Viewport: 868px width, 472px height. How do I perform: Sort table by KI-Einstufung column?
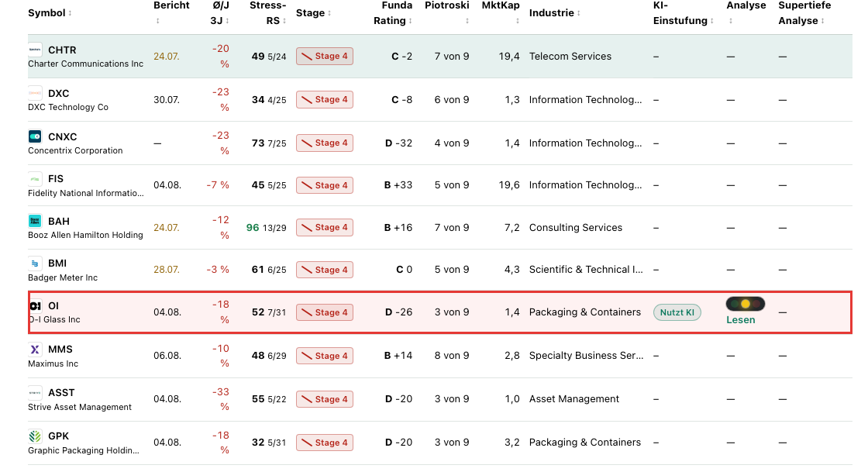[x=683, y=12]
